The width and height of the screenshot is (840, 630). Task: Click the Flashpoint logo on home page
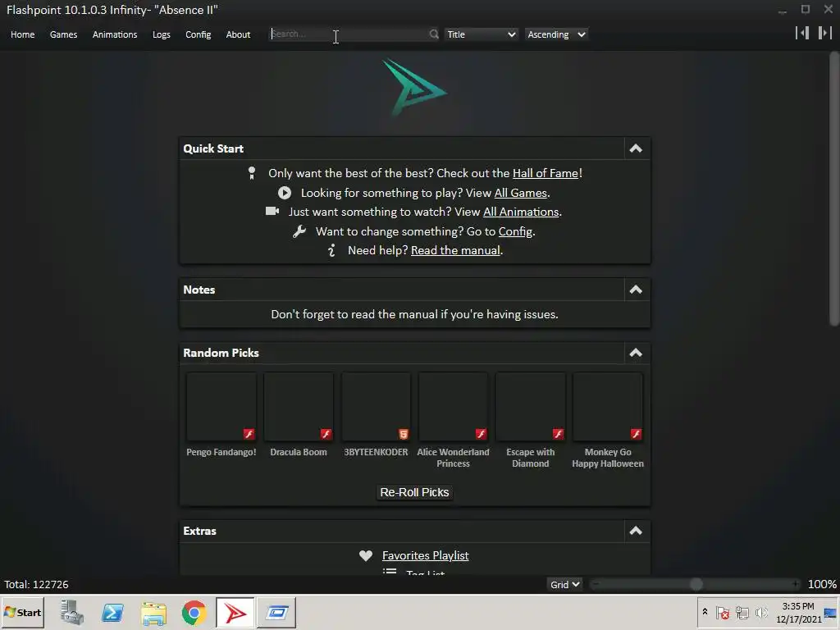(414, 87)
